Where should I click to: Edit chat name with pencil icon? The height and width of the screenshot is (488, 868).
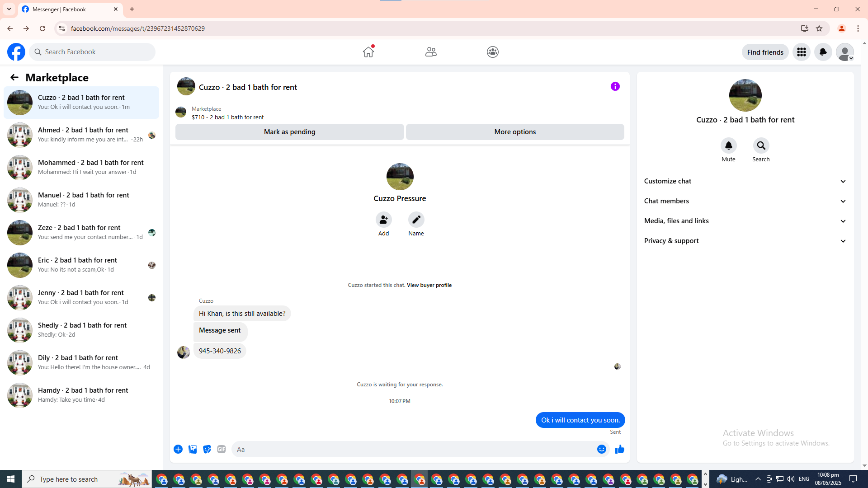coord(416,220)
